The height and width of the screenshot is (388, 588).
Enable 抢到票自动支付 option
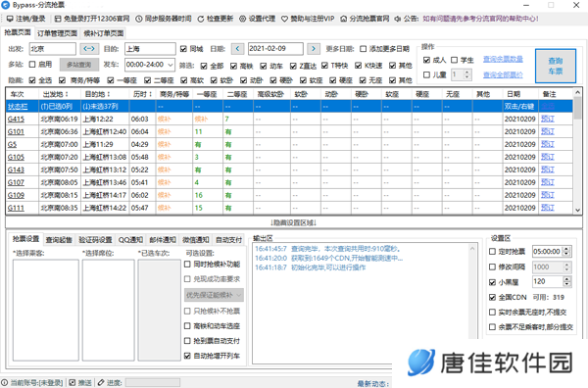(x=187, y=341)
